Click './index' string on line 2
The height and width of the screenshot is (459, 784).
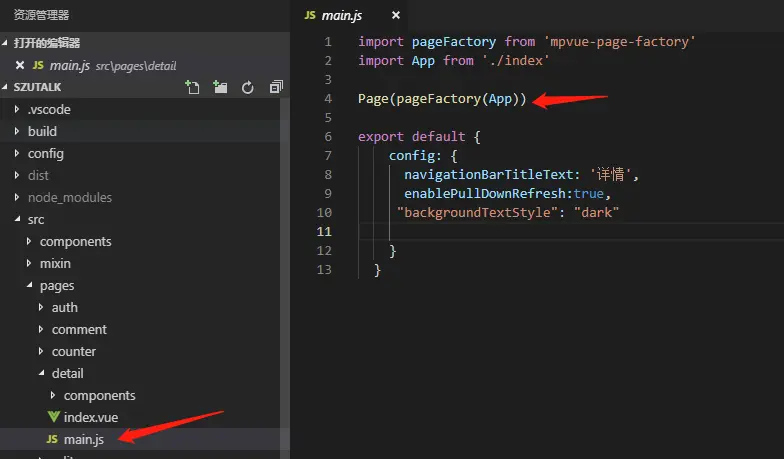pos(516,60)
